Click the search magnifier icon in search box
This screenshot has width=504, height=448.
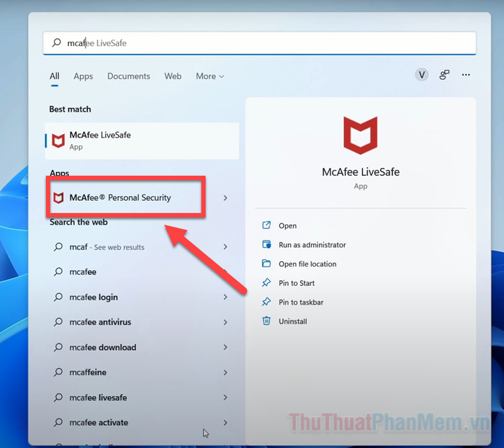coord(57,42)
